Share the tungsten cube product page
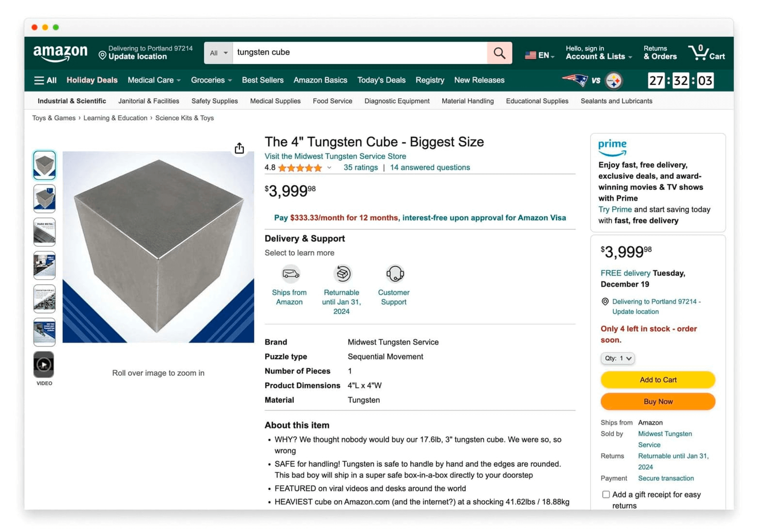This screenshot has width=775, height=532. pos(239,148)
